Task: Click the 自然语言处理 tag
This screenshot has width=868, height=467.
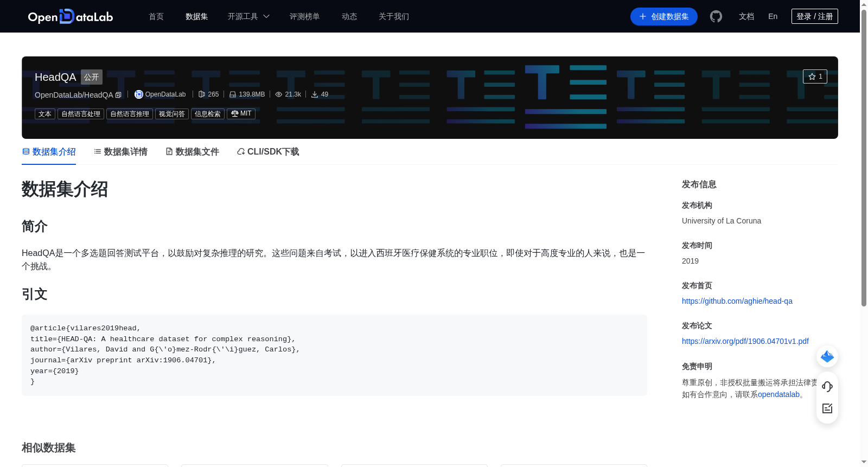Action: 81,114
